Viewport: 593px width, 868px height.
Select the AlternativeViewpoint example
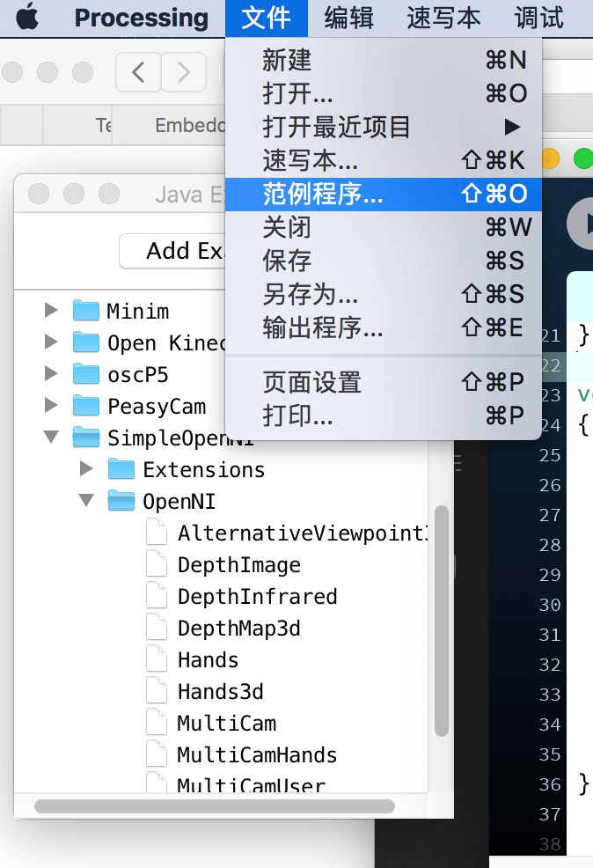coord(303,533)
